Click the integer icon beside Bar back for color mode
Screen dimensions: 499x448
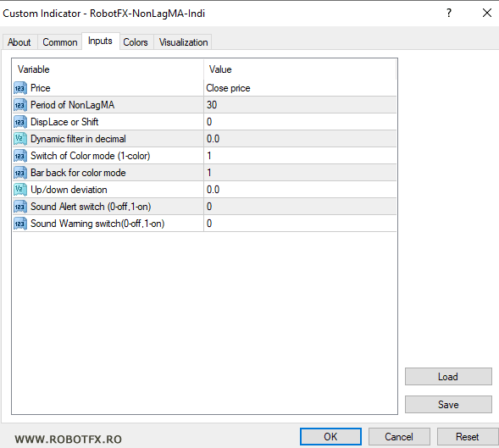click(x=20, y=173)
